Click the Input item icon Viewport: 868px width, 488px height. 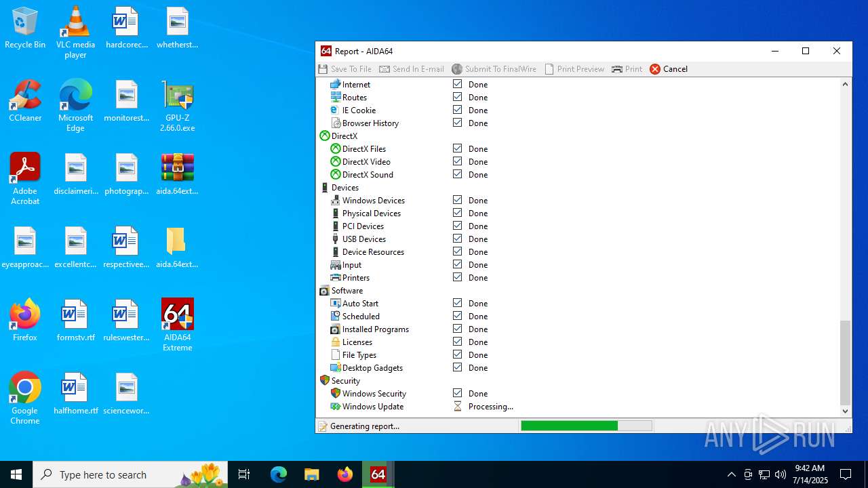click(335, 265)
